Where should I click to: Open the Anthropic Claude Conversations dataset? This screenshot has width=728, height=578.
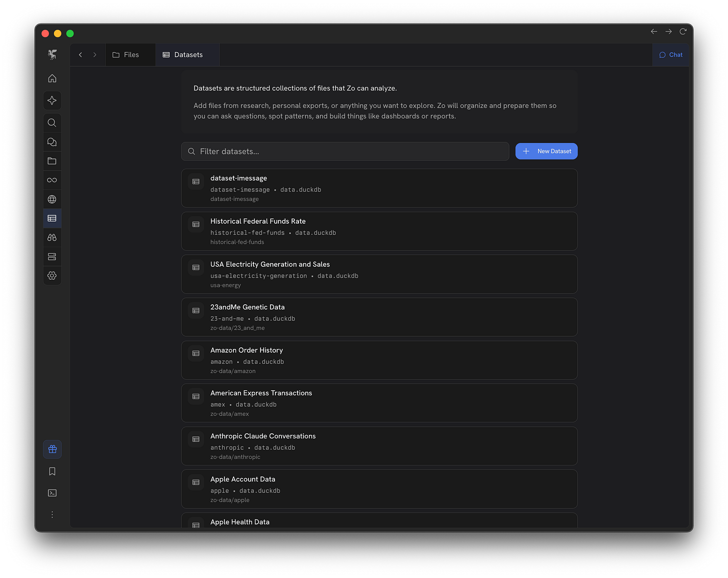[x=379, y=446]
